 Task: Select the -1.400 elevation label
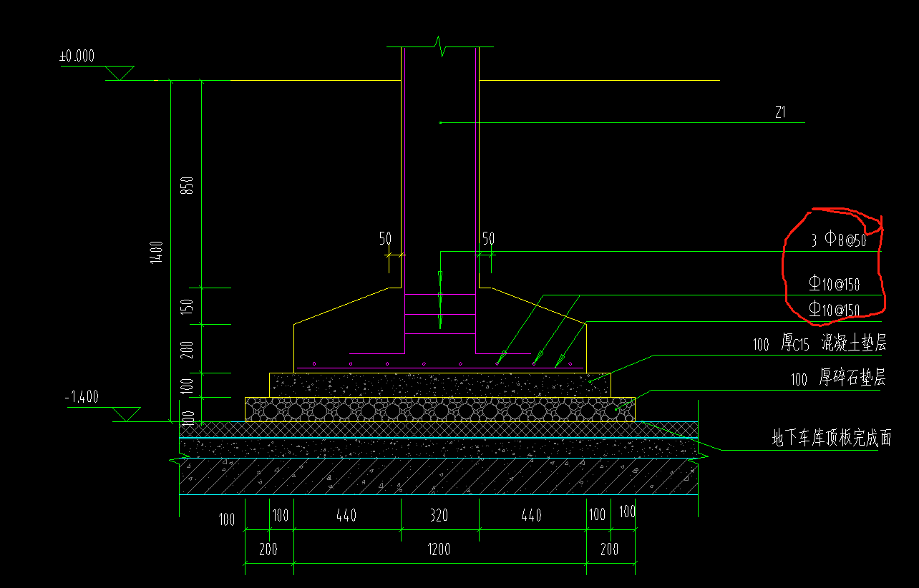pos(82,398)
